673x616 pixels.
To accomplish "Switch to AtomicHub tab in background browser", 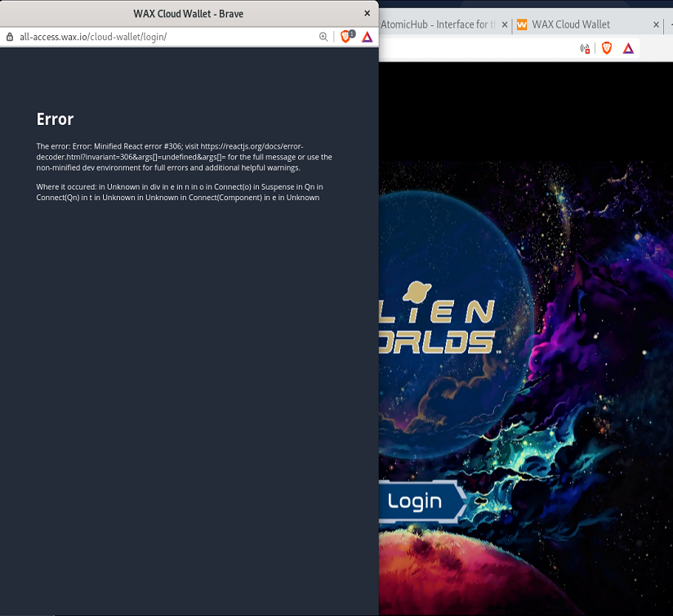I will 438,25.
